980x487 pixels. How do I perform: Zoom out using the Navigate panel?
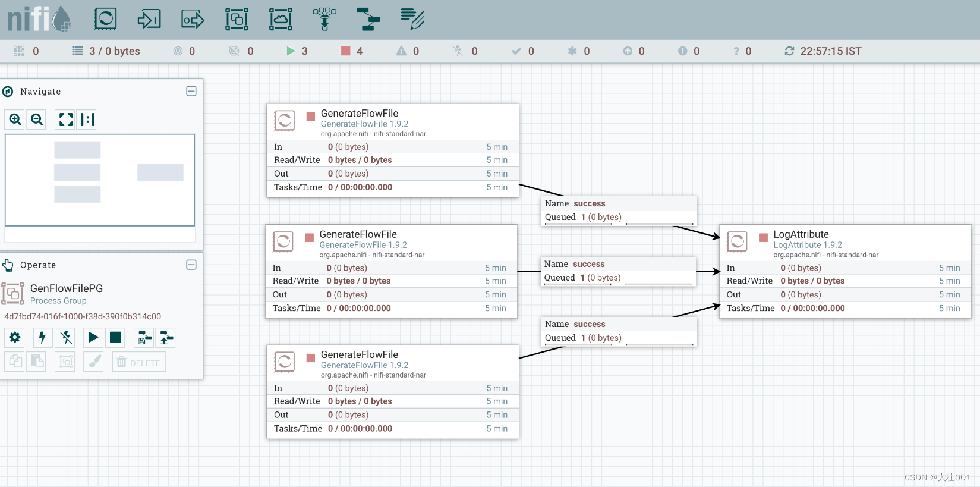tap(37, 120)
